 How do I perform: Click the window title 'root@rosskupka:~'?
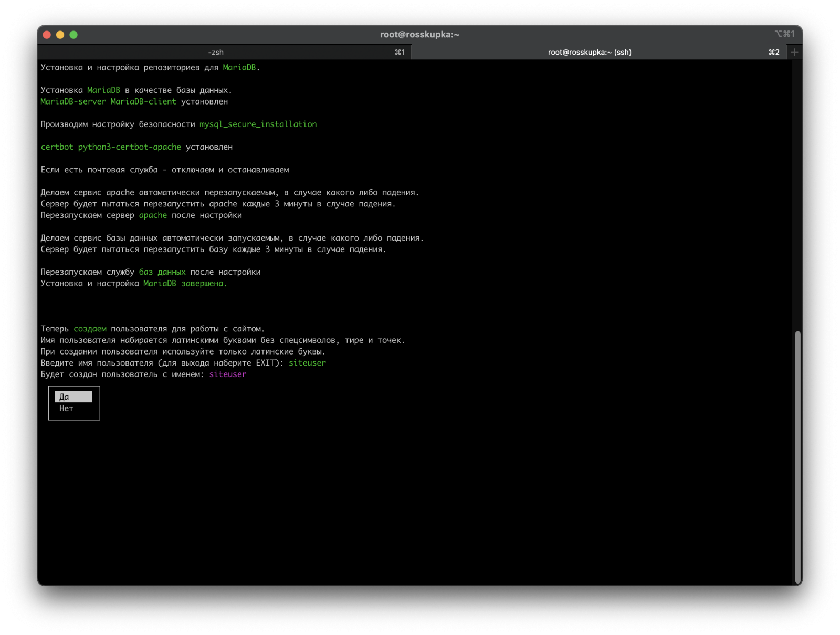419,35
